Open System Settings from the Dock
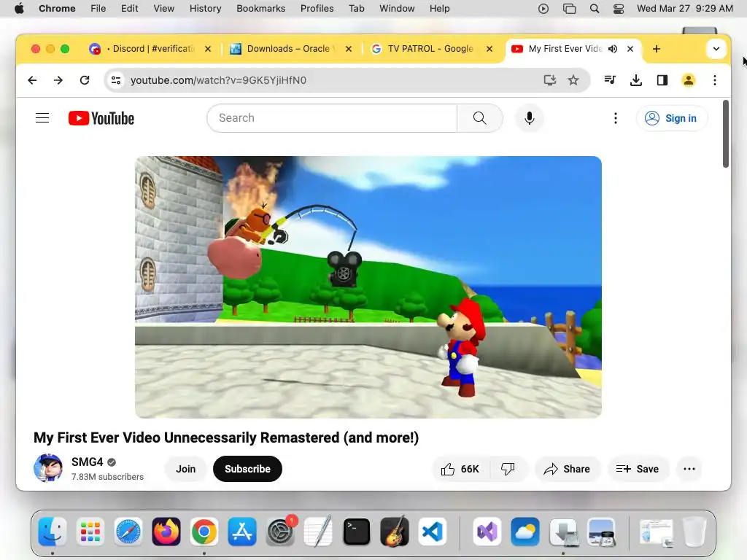Image resolution: width=747 pixels, height=560 pixels. coord(280,532)
